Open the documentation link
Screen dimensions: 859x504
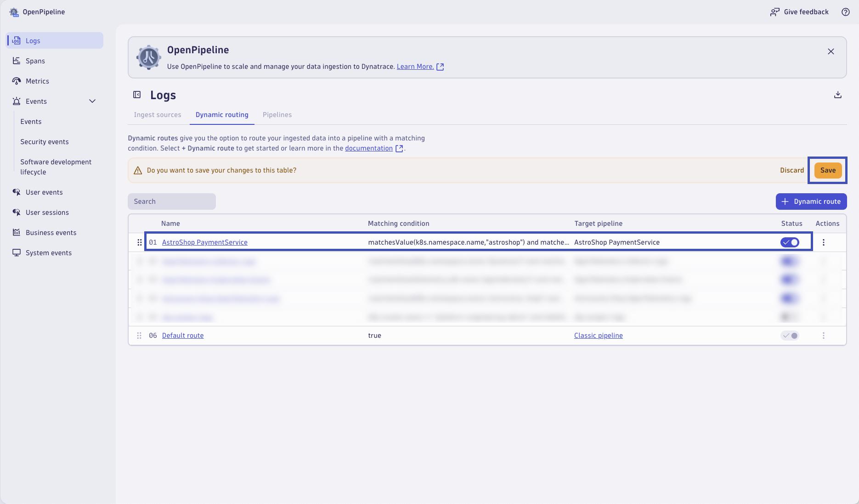[x=369, y=148]
